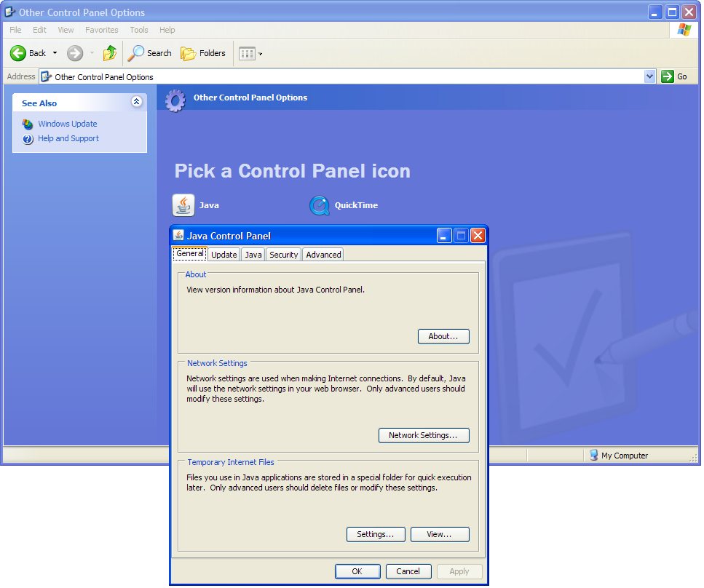The image size is (704, 588).
Task: Select the General tab
Action: (x=190, y=253)
